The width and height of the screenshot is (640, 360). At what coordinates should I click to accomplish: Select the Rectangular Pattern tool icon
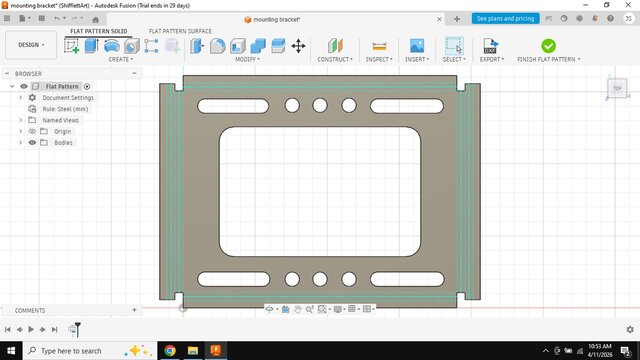(151, 46)
